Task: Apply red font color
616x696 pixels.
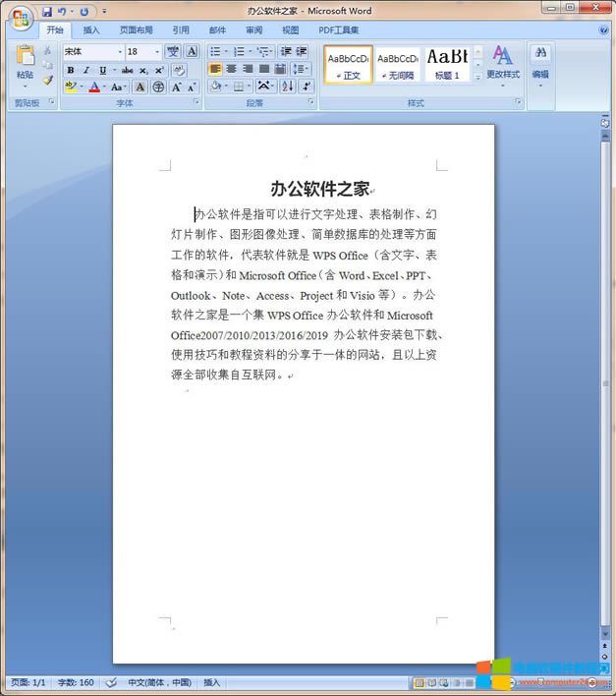Action: pyautogui.click(x=94, y=87)
